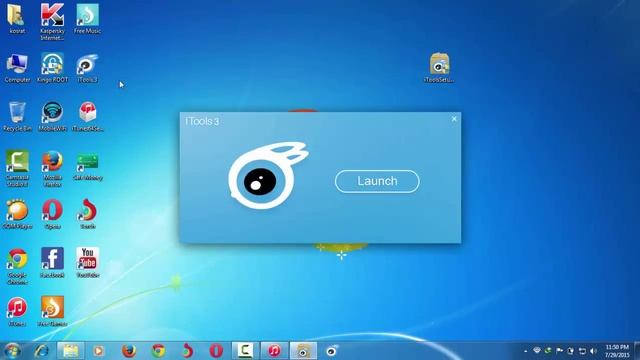
Task: Open Windows Explorer from the taskbar
Action: (71, 351)
